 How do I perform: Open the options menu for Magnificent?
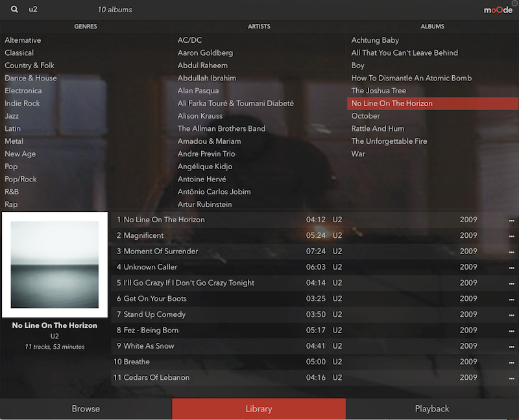511,236
